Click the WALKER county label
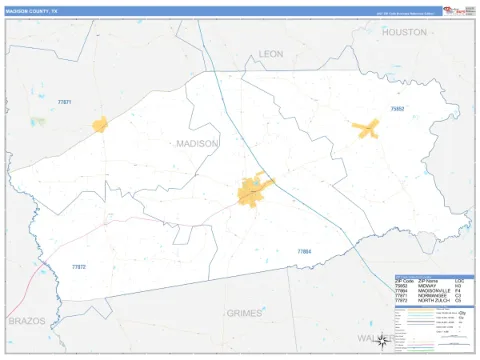 (x=376, y=338)
